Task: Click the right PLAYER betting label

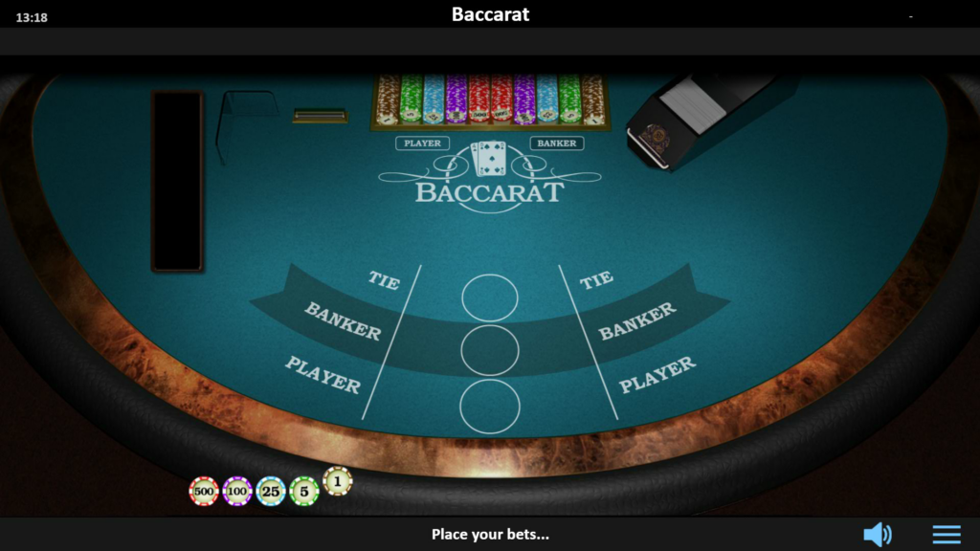Action: click(657, 374)
